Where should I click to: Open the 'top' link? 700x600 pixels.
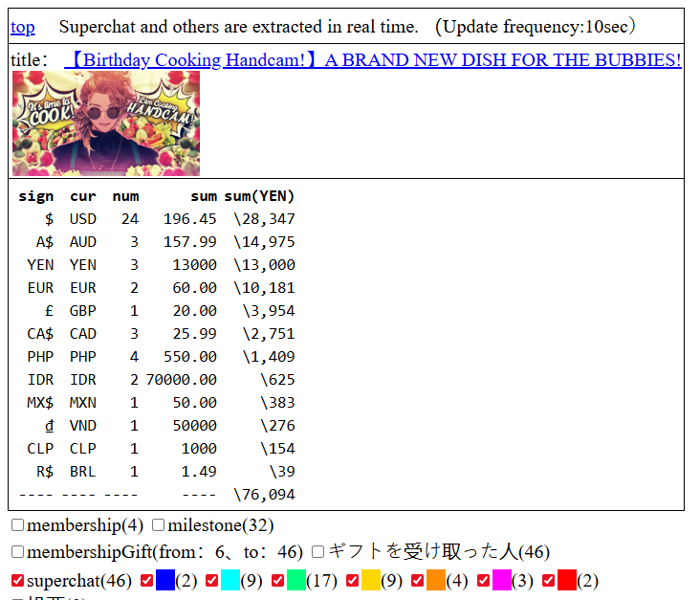pos(23,27)
